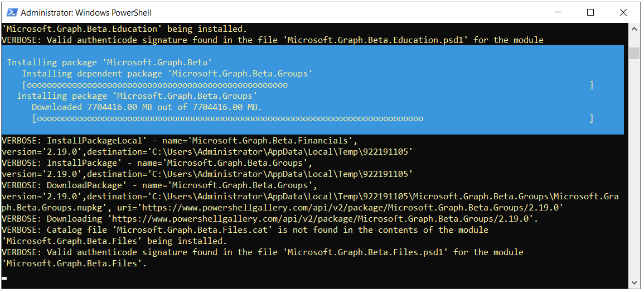
Task: Click the 'Microsoft.Graph.Beta.Files.psd1' signature message
Action: coord(262,252)
